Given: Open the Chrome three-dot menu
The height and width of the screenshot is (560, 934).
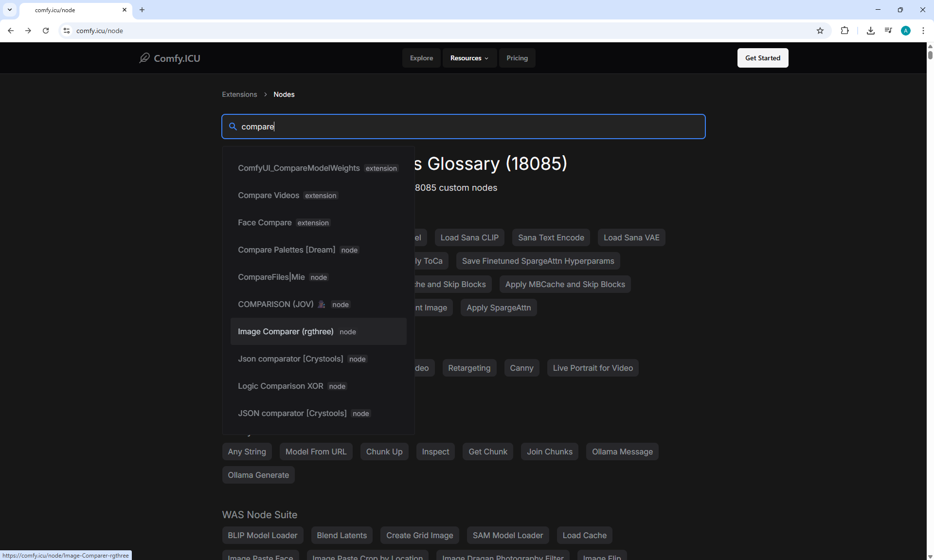Looking at the screenshot, I should tap(923, 31).
